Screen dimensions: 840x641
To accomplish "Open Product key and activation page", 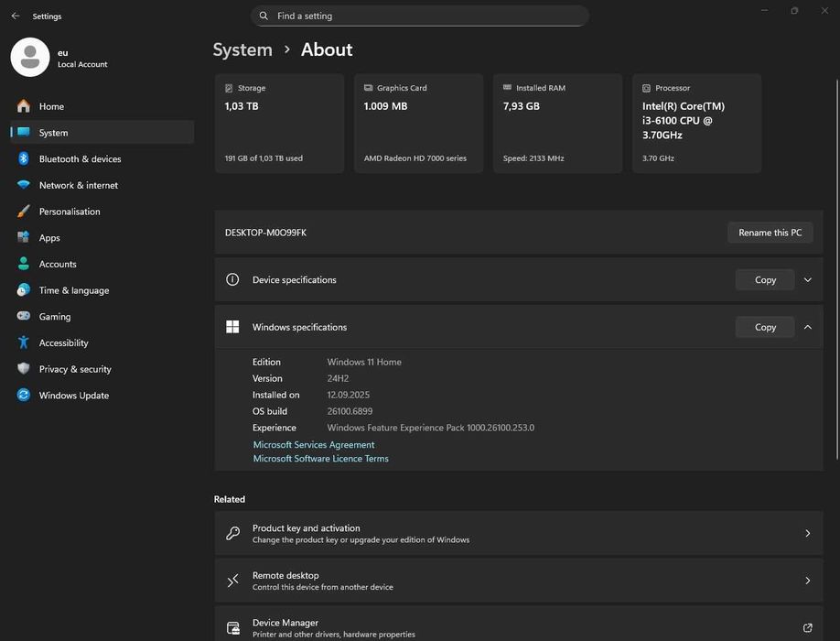I will pyautogui.click(x=512, y=533).
